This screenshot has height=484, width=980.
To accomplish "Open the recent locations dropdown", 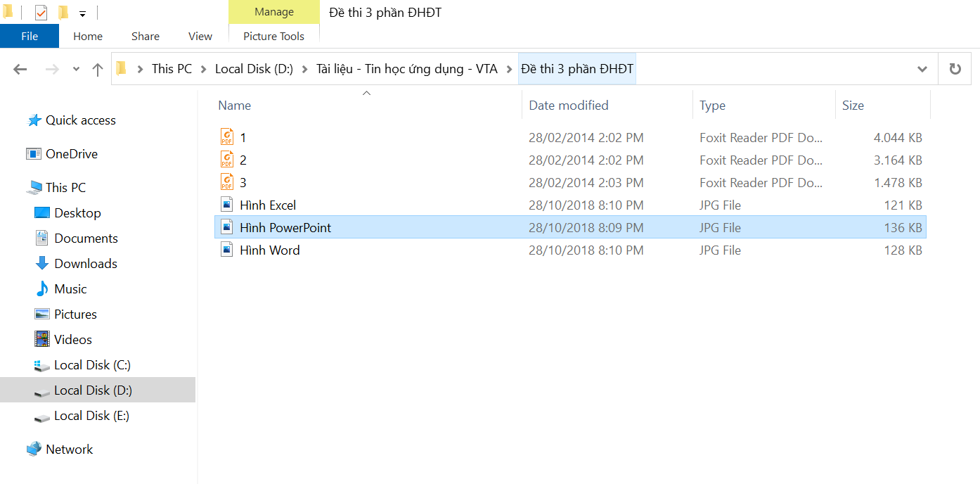I will click(x=76, y=69).
